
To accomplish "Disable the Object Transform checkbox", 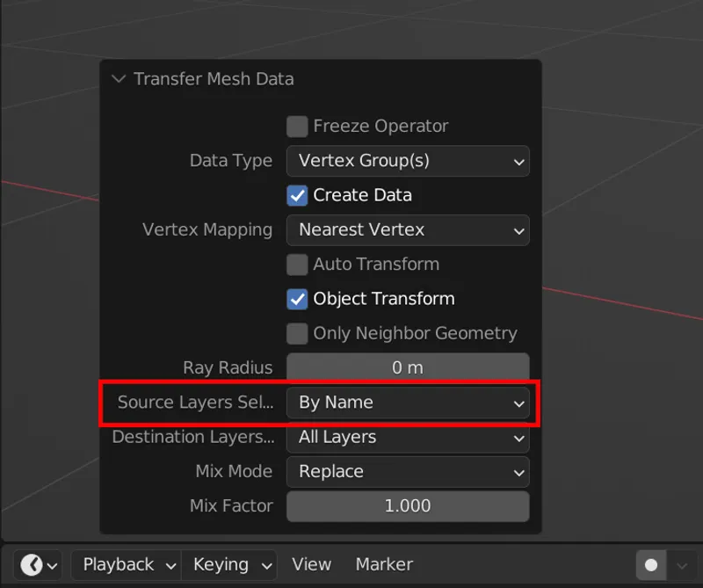I will [x=297, y=299].
